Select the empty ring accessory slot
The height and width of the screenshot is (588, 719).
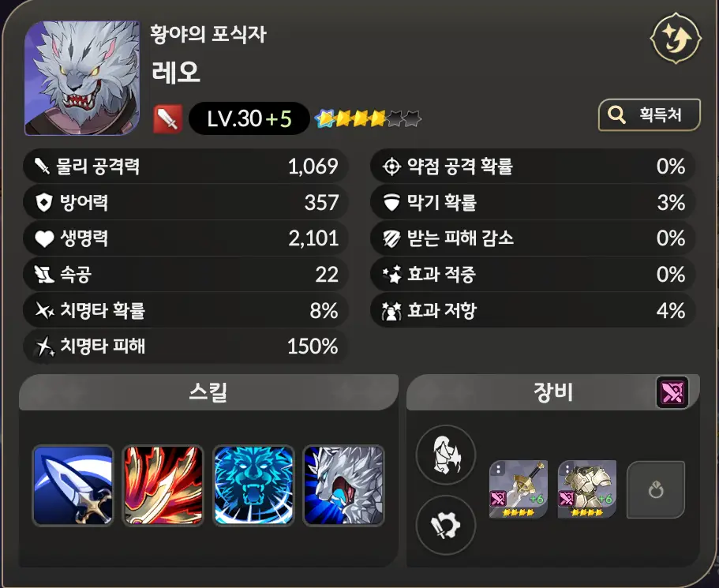click(x=656, y=490)
